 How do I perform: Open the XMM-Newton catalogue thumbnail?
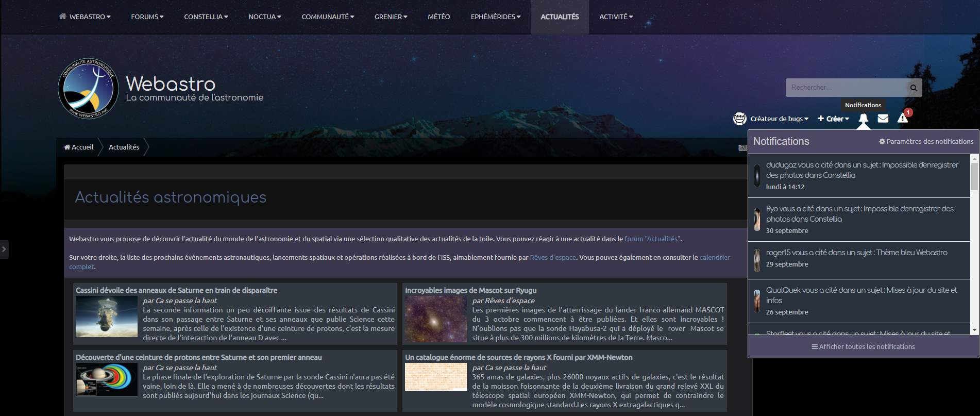(x=436, y=377)
